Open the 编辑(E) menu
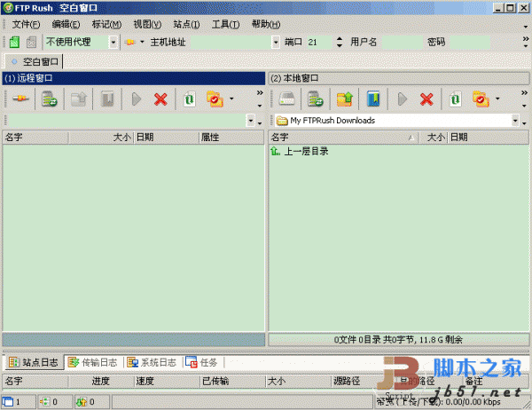532x410 pixels. click(x=66, y=25)
